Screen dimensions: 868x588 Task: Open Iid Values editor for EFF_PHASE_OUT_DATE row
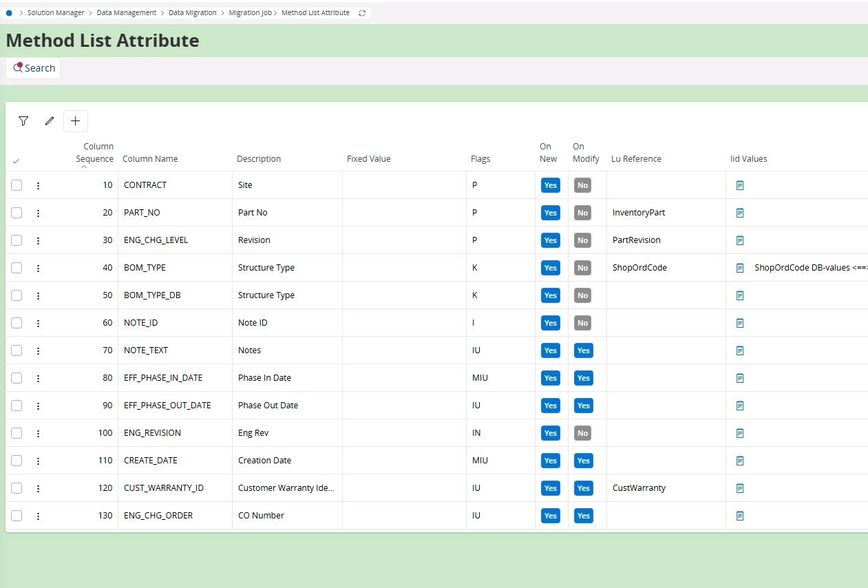click(740, 406)
